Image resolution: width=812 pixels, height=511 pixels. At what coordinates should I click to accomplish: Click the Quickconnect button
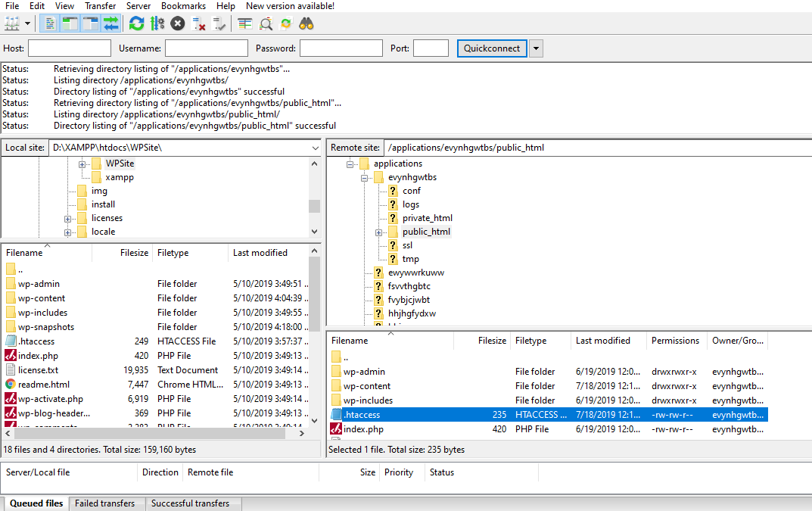[492, 48]
